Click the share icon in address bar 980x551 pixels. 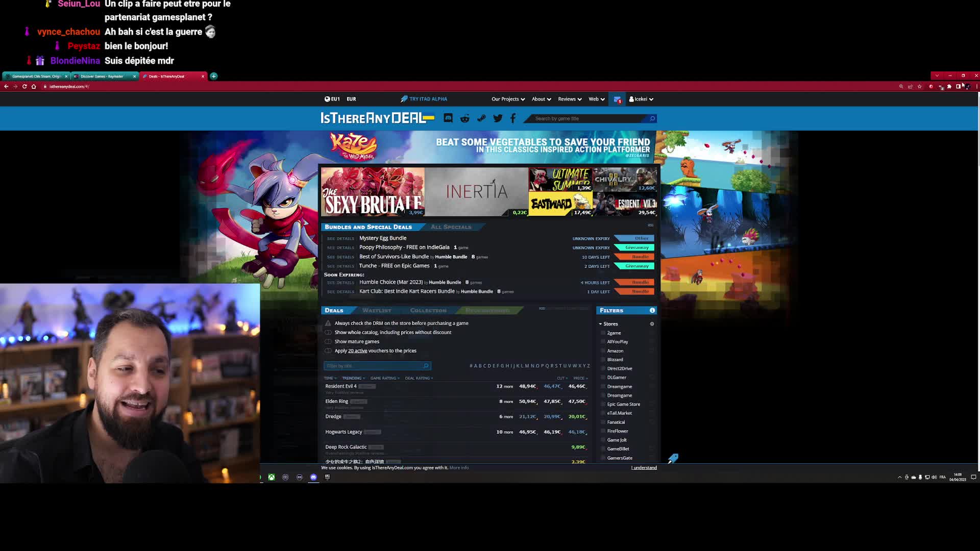pos(910,86)
